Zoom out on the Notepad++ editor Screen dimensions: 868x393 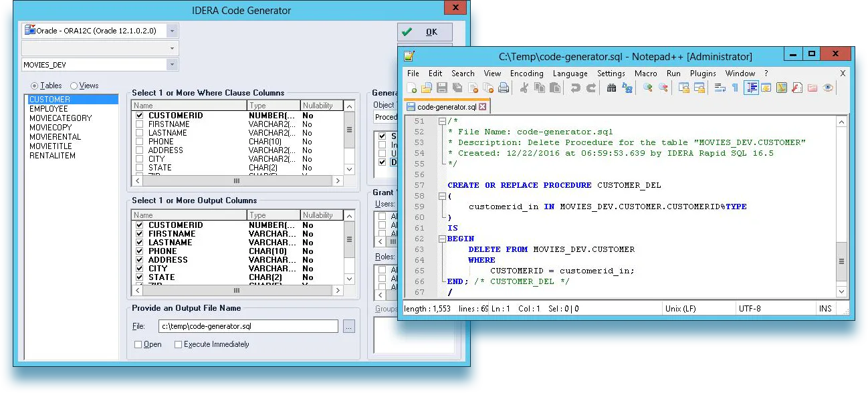[663, 88]
